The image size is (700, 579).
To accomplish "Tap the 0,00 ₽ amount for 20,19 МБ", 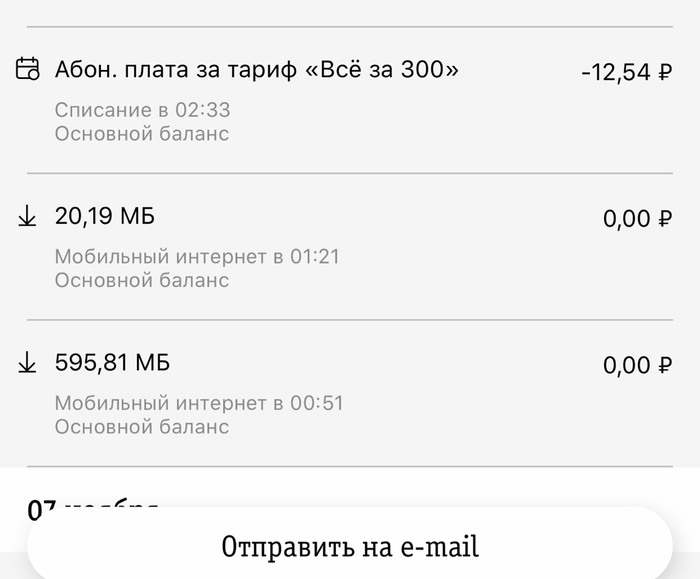I will (637, 219).
